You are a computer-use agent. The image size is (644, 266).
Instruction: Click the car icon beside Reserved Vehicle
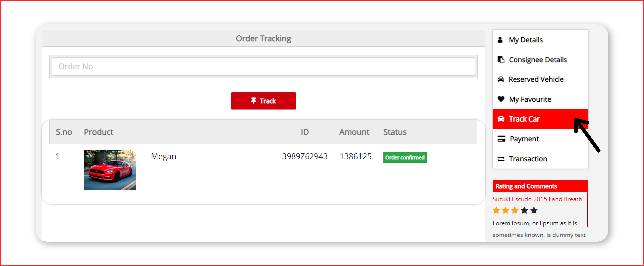pyautogui.click(x=501, y=79)
